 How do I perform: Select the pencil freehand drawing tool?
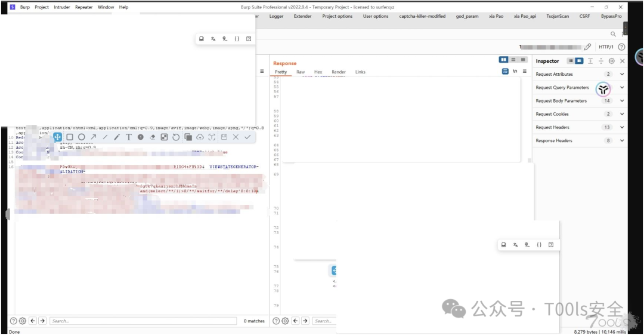[117, 137]
